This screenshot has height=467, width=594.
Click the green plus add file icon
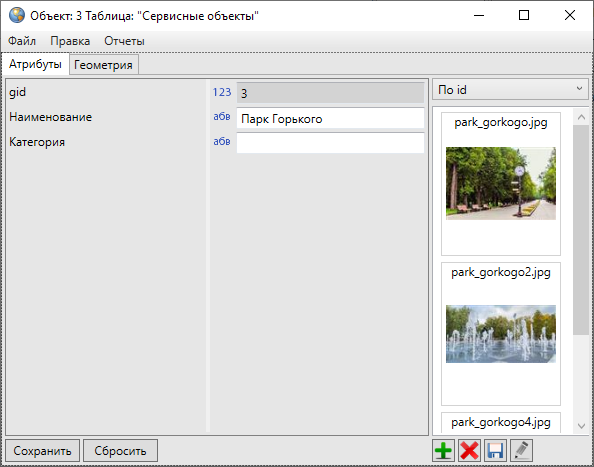[x=443, y=450]
